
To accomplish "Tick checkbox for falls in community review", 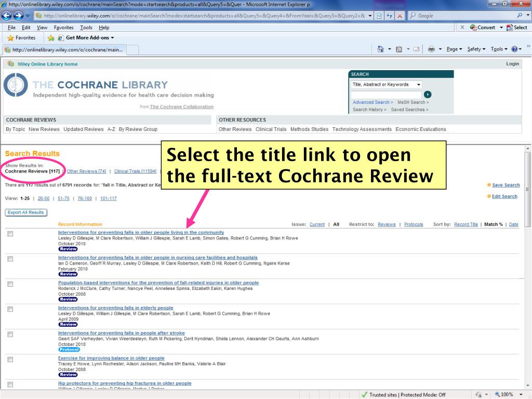I will coord(10,234).
